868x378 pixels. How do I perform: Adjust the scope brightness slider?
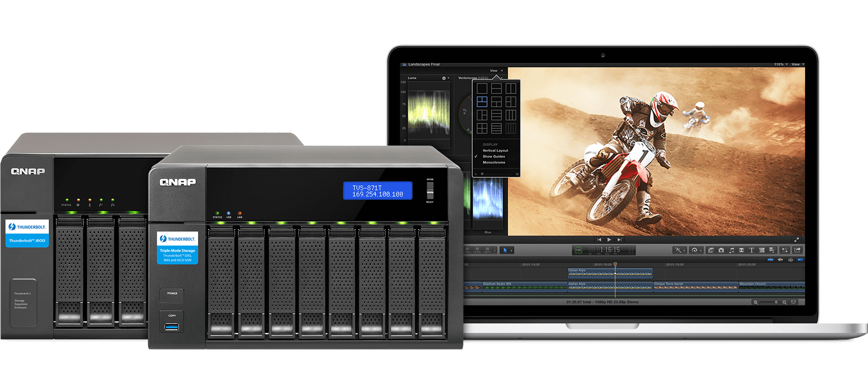point(496,174)
